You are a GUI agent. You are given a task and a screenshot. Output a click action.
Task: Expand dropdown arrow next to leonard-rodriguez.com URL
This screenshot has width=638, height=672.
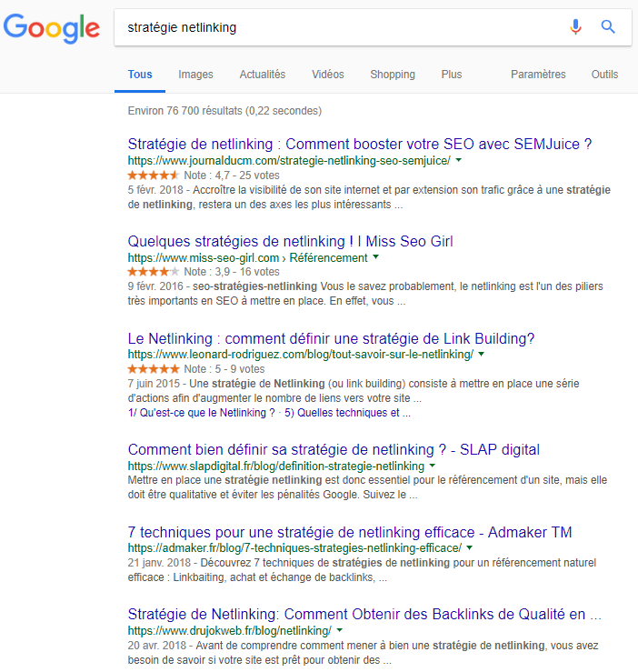tap(481, 354)
